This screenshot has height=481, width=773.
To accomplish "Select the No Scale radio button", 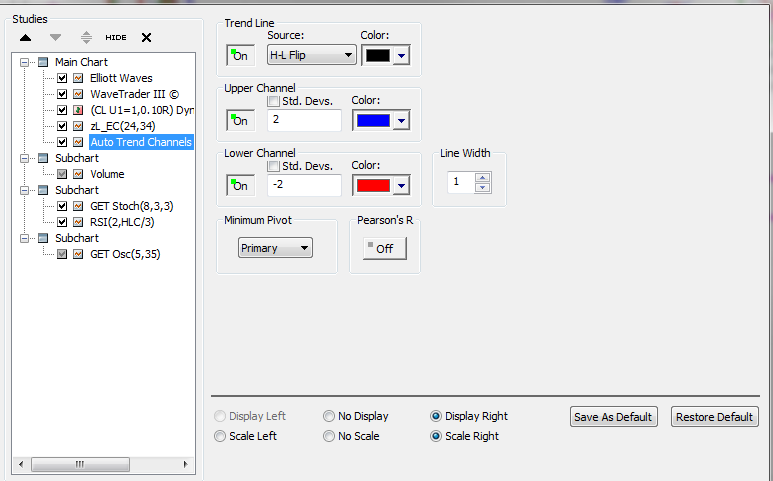I will [x=329, y=436].
